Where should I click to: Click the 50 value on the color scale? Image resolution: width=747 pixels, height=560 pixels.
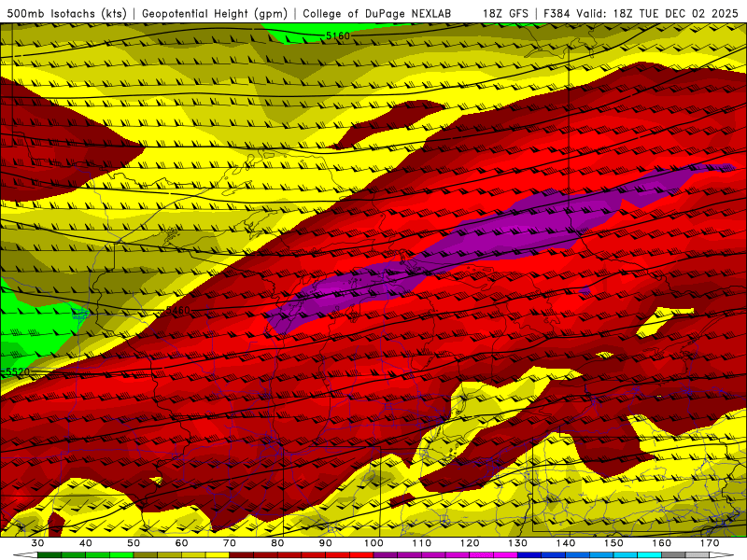tap(134, 543)
